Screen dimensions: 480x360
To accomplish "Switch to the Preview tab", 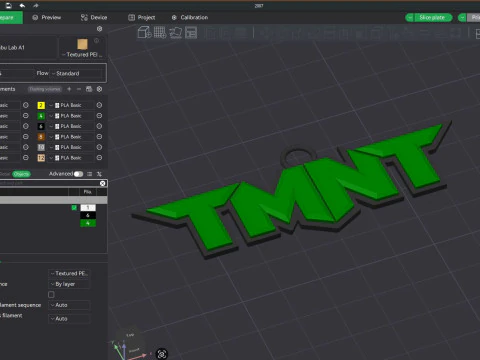I will [x=46, y=17].
